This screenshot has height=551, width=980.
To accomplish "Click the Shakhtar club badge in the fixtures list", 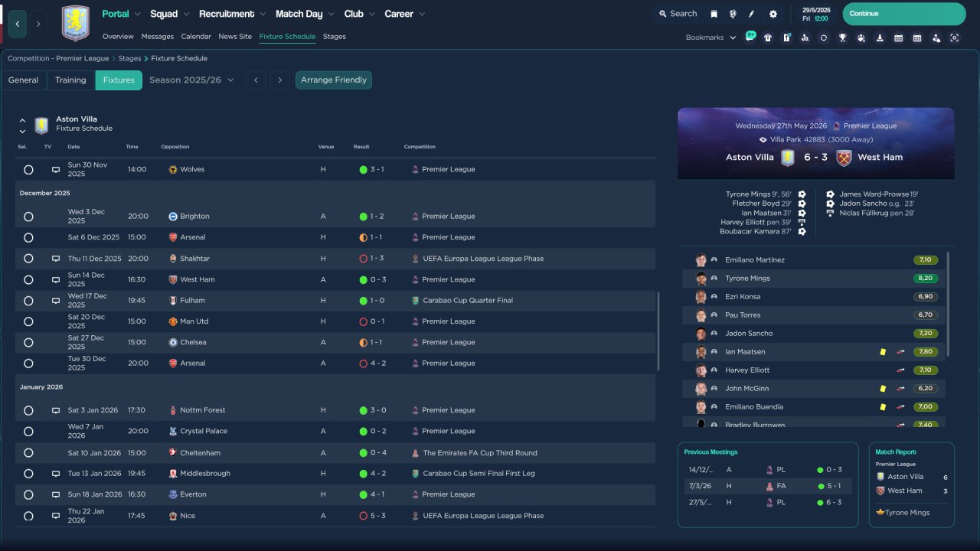I will coord(173,259).
